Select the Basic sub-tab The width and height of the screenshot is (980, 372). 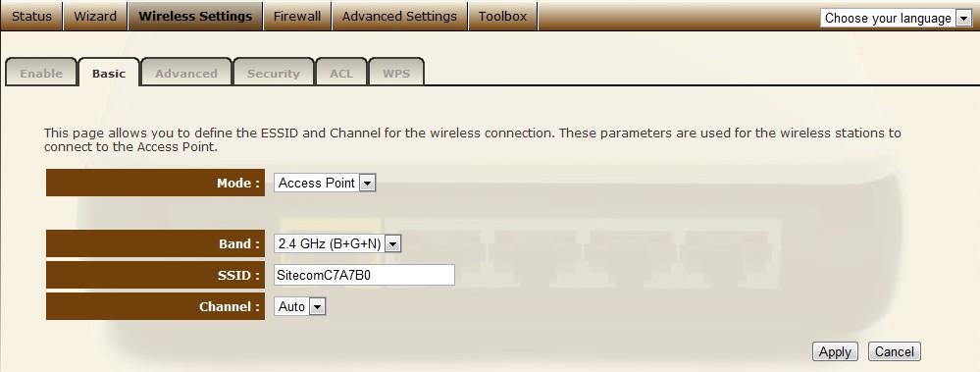coord(109,73)
